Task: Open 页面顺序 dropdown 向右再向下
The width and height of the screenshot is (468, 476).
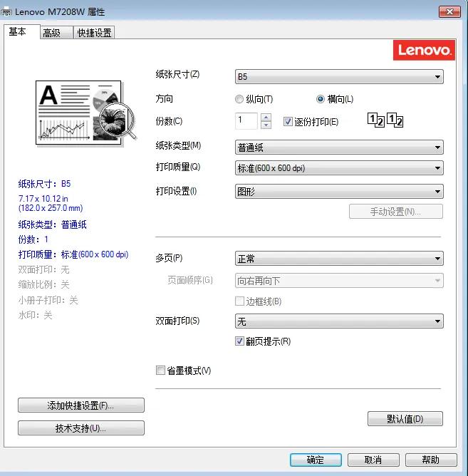Action: click(x=339, y=281)
